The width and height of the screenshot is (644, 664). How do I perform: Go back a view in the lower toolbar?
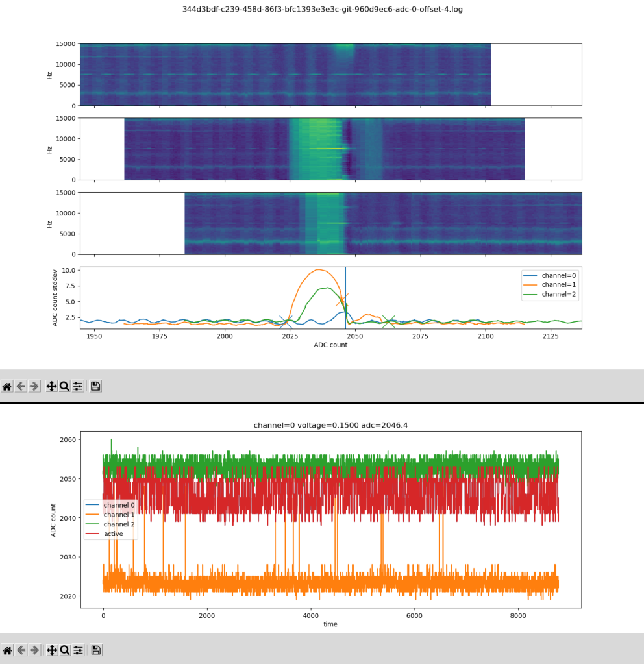[21, 650]
